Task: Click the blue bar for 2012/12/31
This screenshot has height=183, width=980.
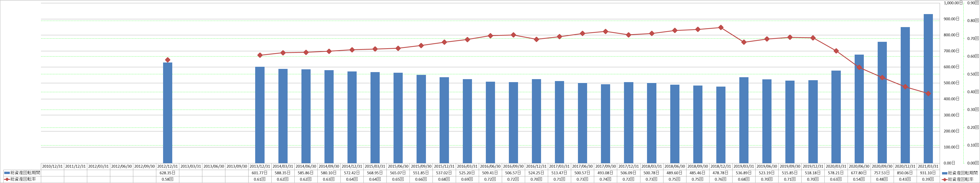Action: pos(167,113)
